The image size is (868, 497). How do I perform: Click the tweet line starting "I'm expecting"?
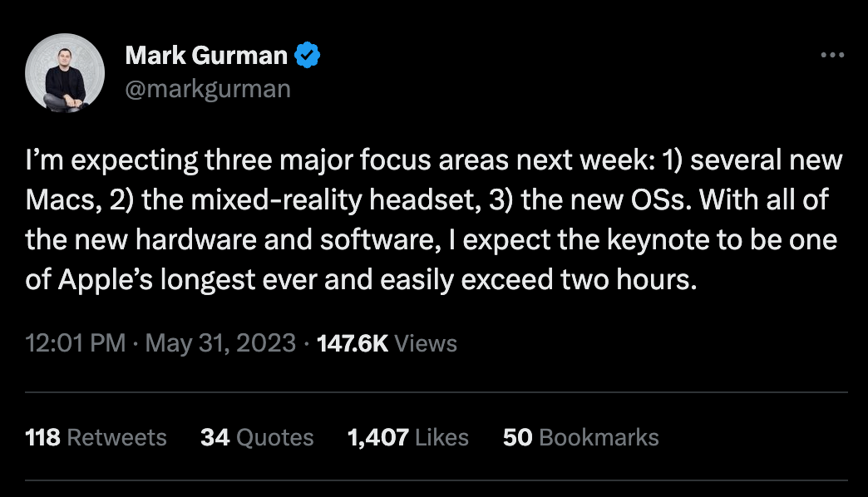(x=434, y=160)
